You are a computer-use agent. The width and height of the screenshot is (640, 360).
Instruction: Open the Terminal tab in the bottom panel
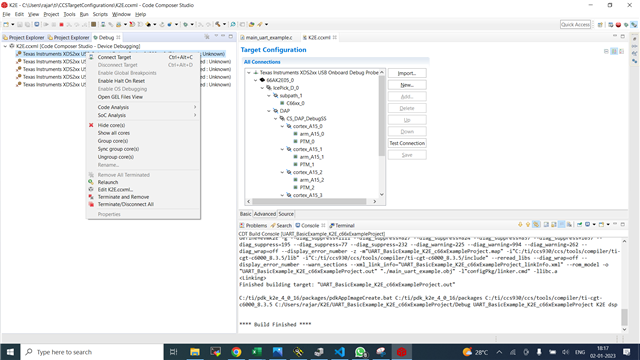342,225
